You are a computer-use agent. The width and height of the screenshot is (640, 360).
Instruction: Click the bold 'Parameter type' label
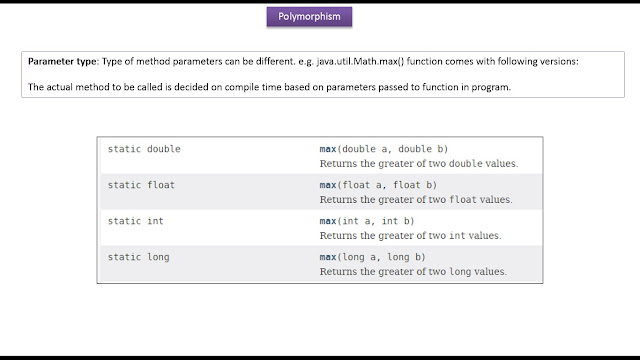[x=62, y=62]
